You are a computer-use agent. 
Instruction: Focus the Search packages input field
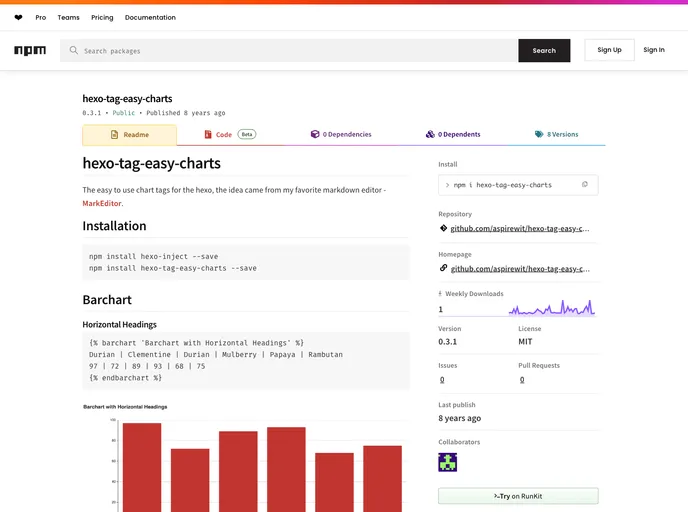tap(289, 50)
